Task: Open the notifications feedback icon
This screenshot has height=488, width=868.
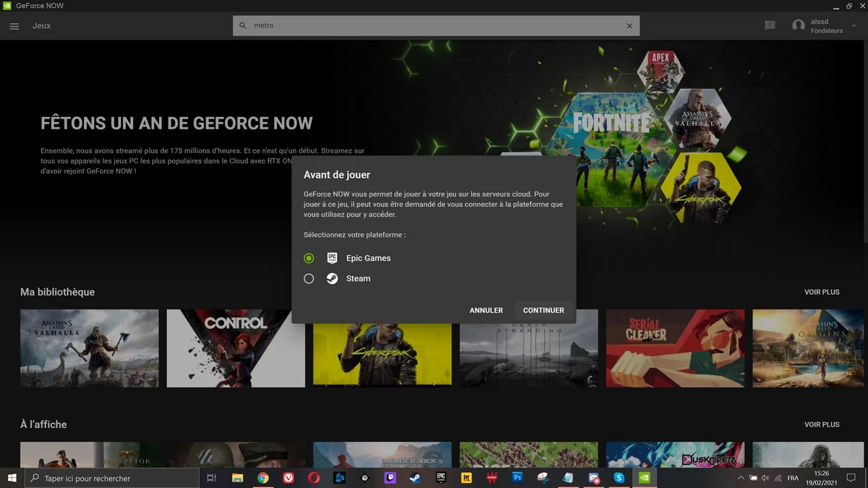Action: point(770,25)
